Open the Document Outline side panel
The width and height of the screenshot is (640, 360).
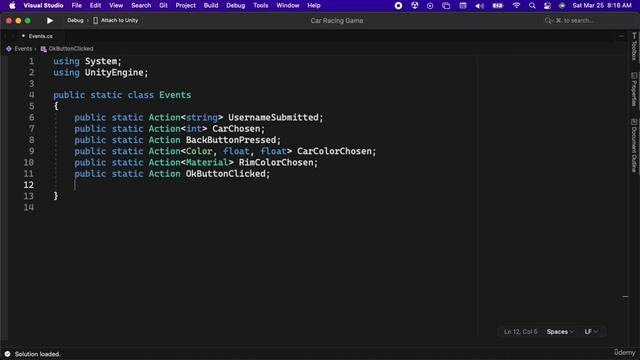point(634,145)
